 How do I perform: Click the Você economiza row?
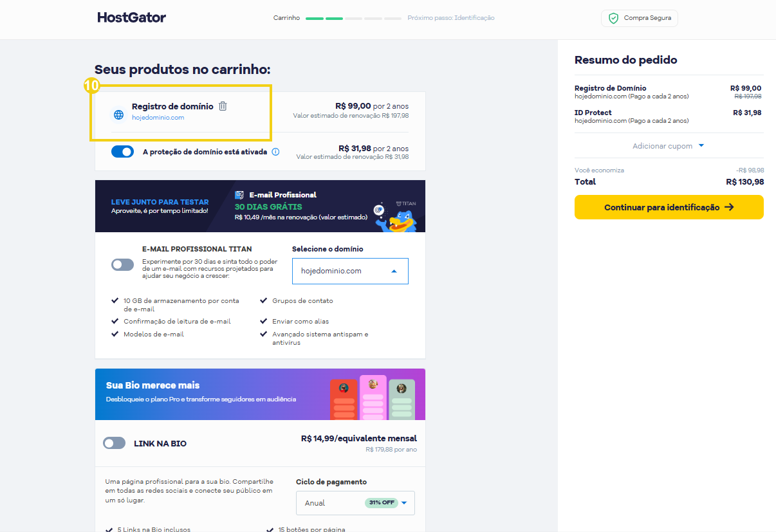[x=669, y=170]
